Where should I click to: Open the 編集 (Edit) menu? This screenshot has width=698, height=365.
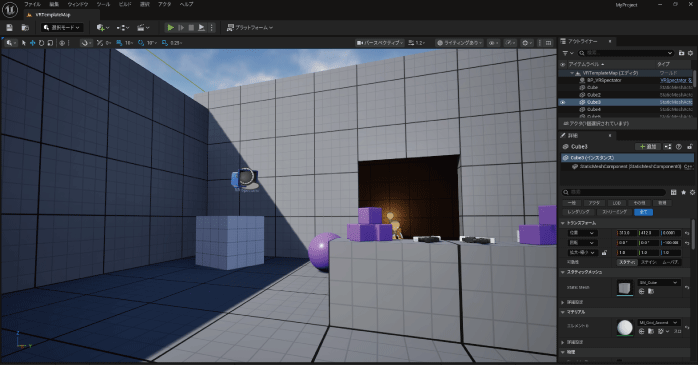point(54,4)
